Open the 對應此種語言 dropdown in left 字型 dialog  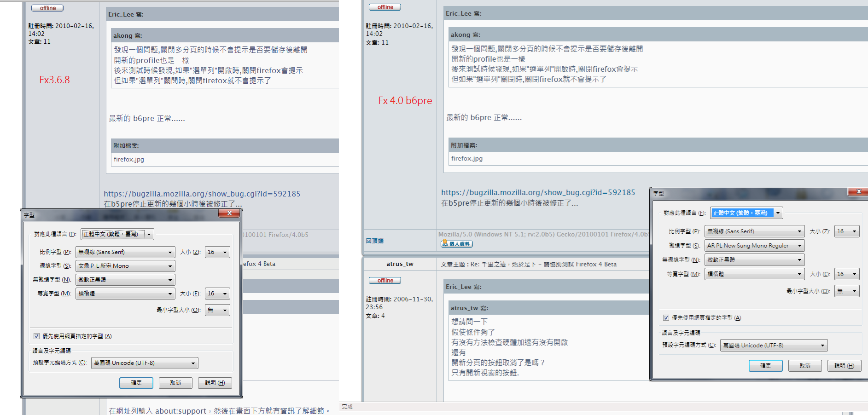click(x=117, y=234)
